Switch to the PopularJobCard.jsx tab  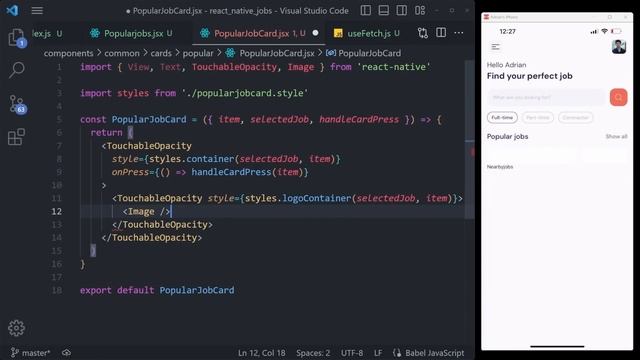[x=258, y=33]
